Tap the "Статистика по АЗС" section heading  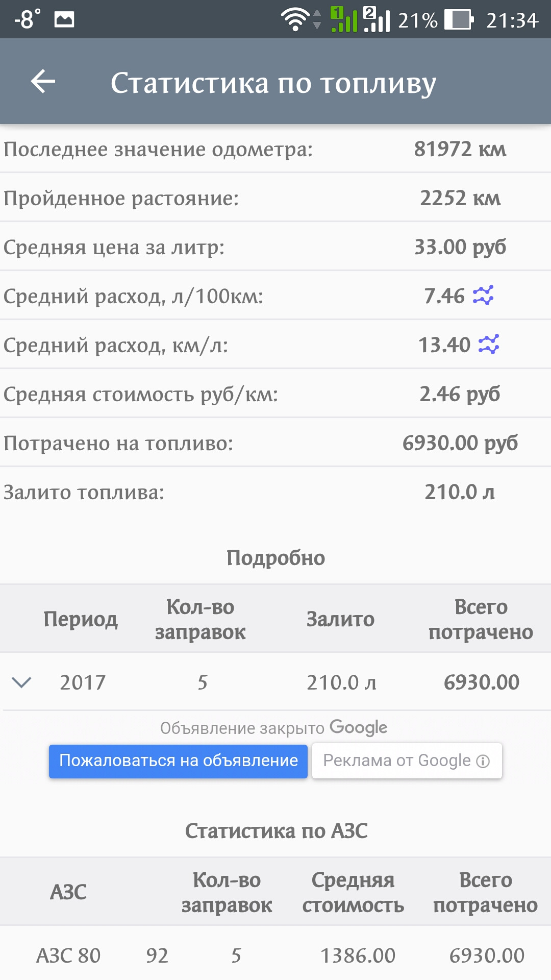(x=275, y=831)
